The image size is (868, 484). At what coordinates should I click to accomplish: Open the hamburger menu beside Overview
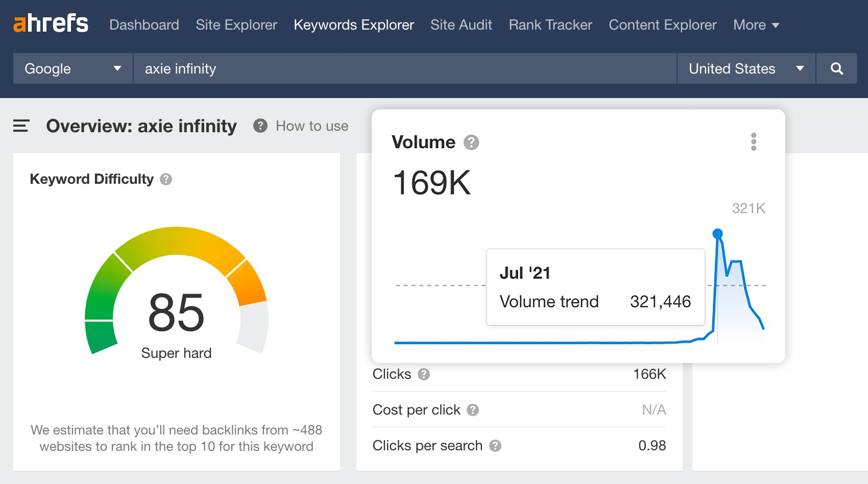pos(20,126)
